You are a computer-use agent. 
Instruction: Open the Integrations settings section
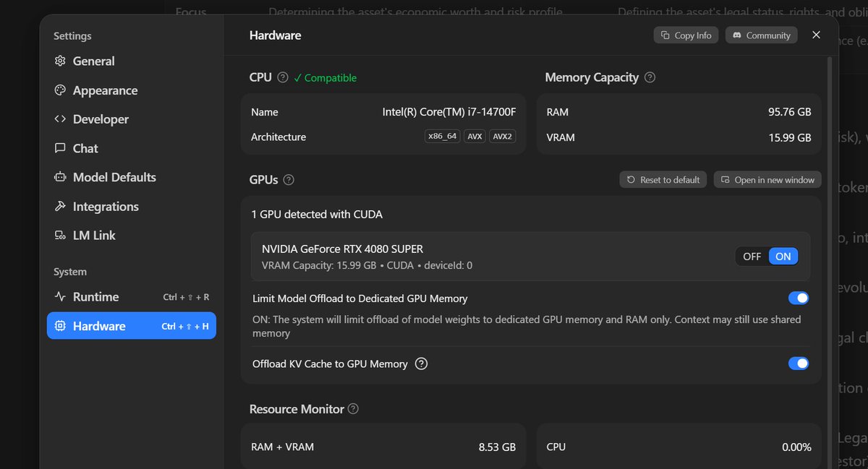coord(131,207)
